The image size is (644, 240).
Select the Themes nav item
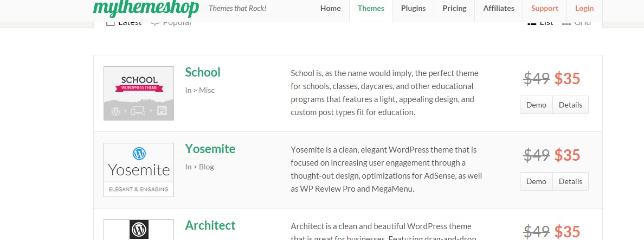pyautogui.click(x=371, y=8)
